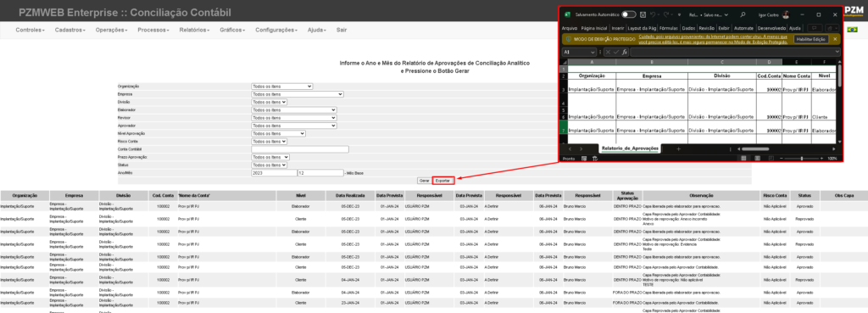
Task: Expand the Excel file name dropdown
Action: pos(726,14)
